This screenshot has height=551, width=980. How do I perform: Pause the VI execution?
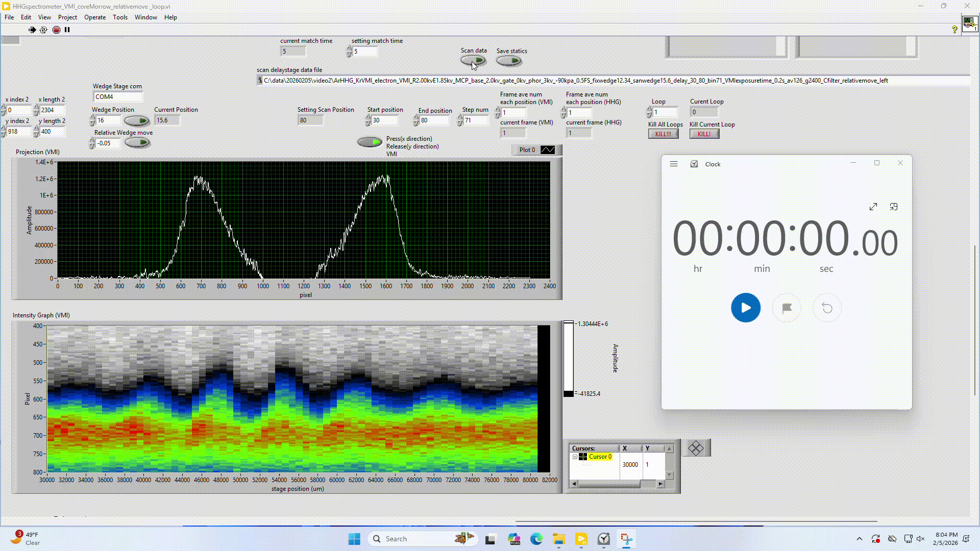(x=67, y=30)
